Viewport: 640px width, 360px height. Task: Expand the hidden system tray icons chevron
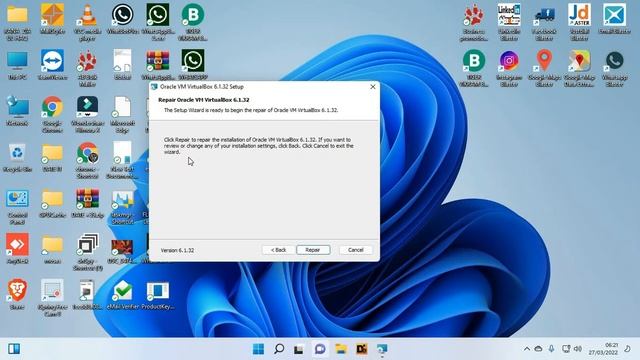click(x=527, y=349)
